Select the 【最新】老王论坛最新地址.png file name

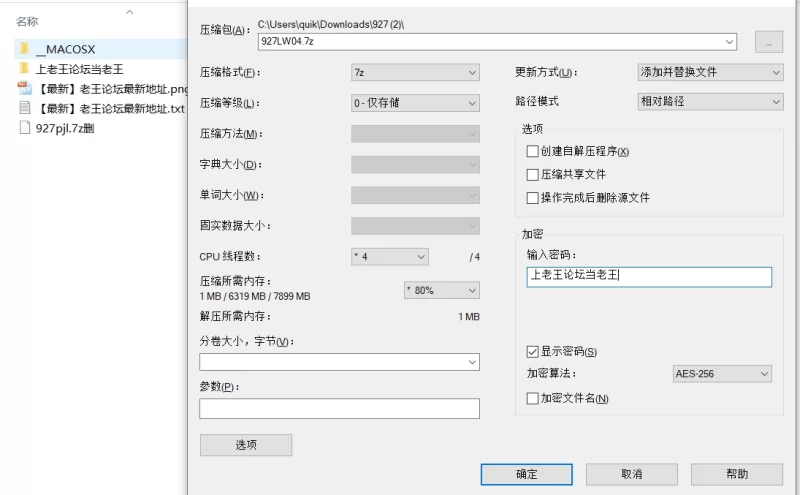coord(112,89)
